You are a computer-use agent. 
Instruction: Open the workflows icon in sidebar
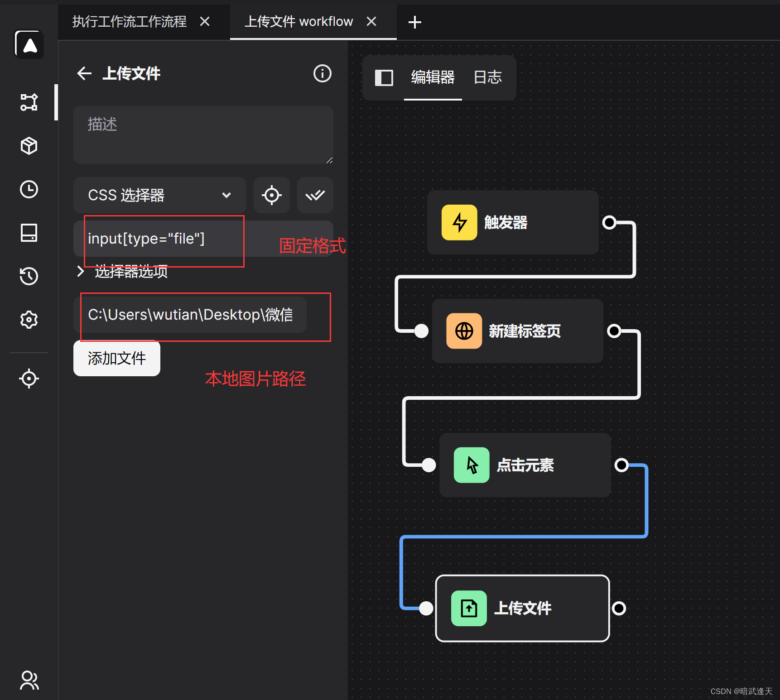point(29,102)
